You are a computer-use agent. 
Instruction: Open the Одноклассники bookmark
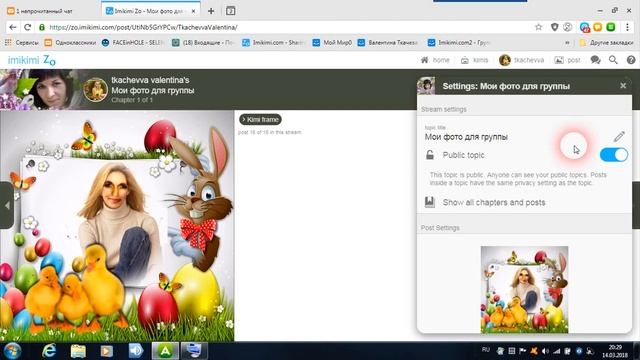tap(70, 42)
